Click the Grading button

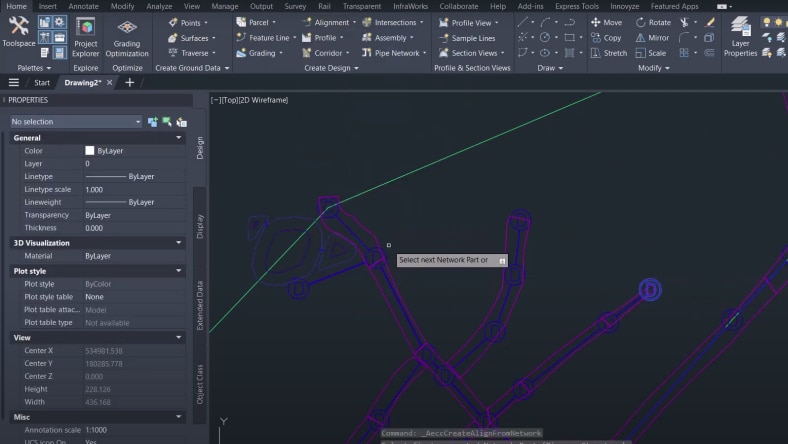click(x=259, y=53)
